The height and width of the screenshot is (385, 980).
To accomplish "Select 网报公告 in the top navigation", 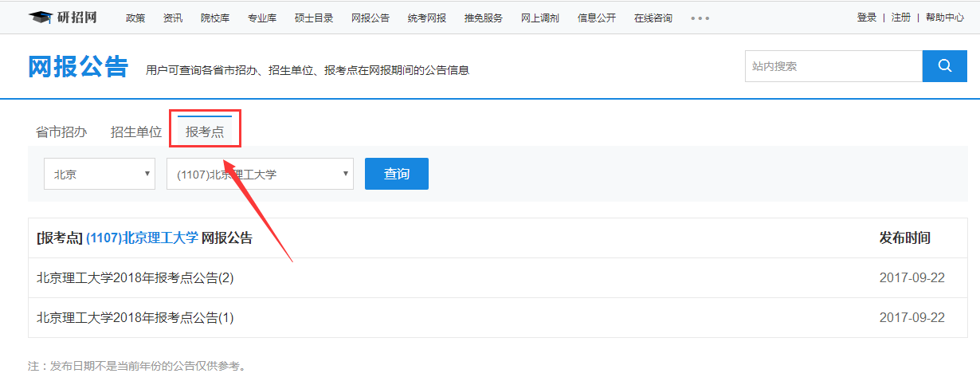I will tap(370, 18).
